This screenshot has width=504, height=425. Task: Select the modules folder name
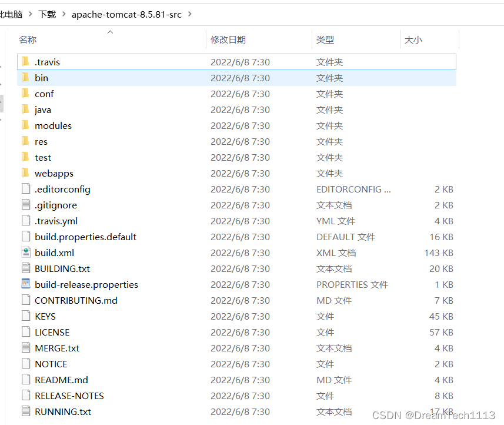tap(54, 125)
